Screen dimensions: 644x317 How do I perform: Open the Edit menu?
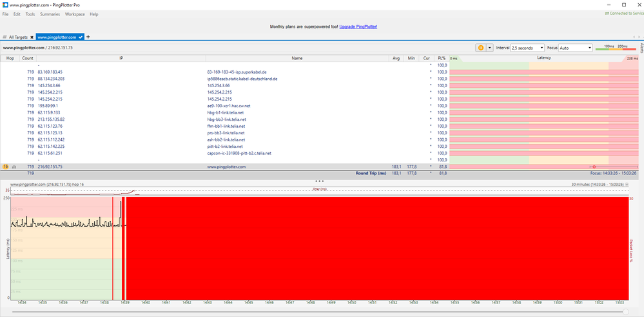point(17,14)
